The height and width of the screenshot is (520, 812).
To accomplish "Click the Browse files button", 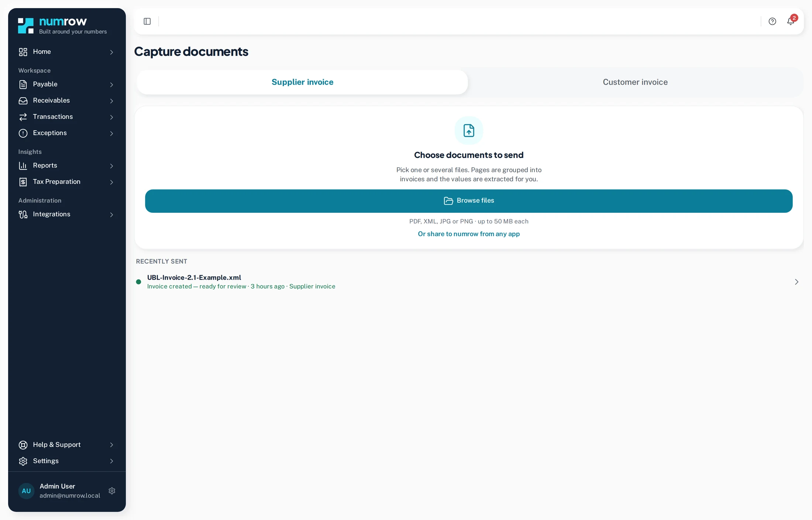I will (469, 201).
